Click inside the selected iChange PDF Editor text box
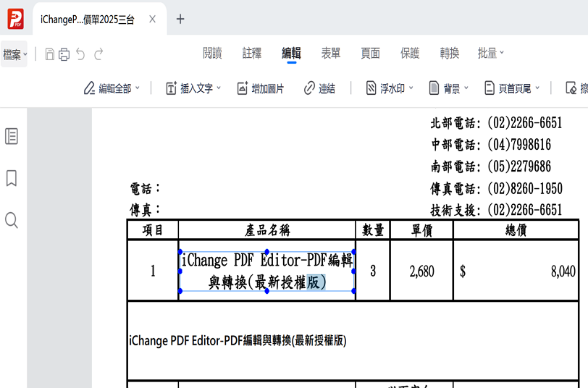588x388 pixels. click(x=267, y=271)
